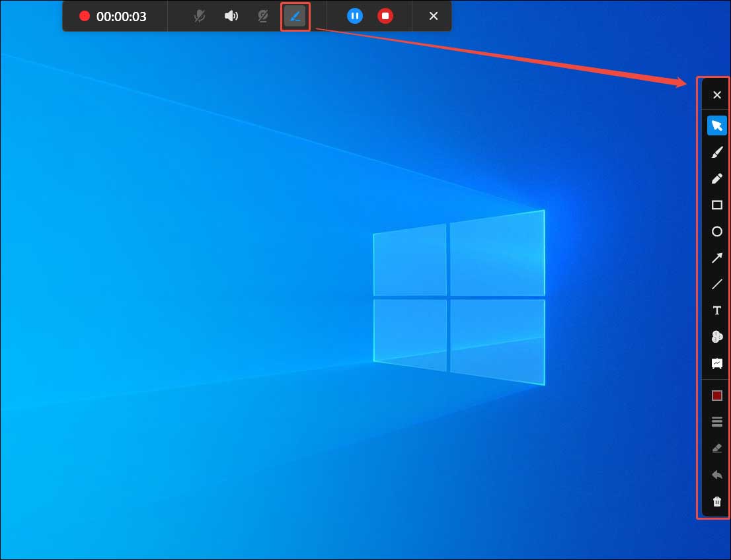Switch to whiteboard drawing mode
The image size is (731, 560).
(716, 363)
